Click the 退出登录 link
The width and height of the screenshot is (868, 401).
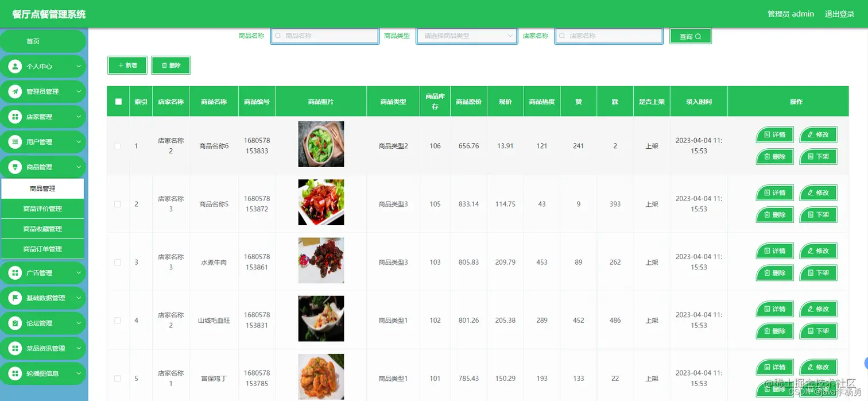pyautogui.click(x=839, y=14)
